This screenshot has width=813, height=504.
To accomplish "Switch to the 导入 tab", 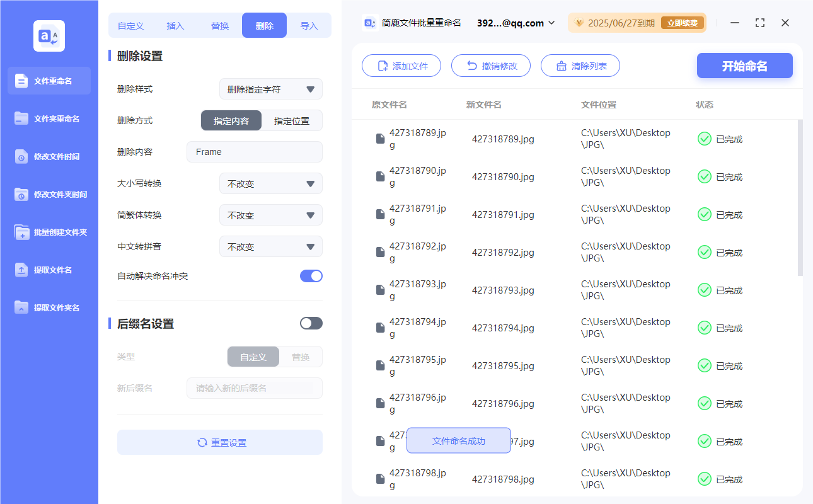I will pos(309,26).
